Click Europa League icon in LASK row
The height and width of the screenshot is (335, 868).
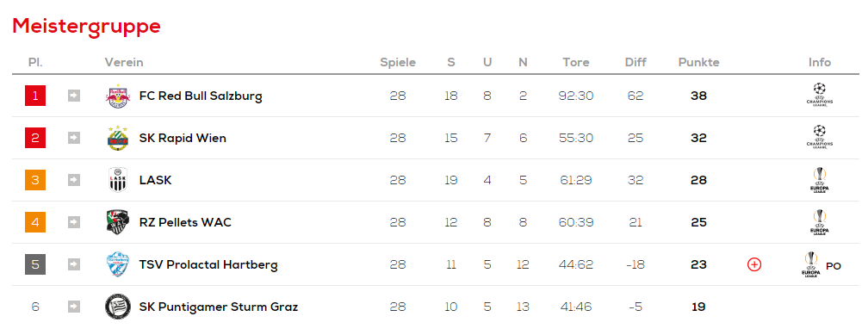tap(820, 180)
